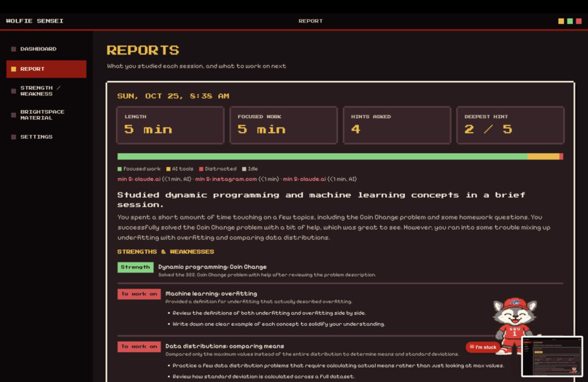Open the Strength / Weakness section
The width and height of the screenshot is (588, 382).
click(x=46, y=90)
